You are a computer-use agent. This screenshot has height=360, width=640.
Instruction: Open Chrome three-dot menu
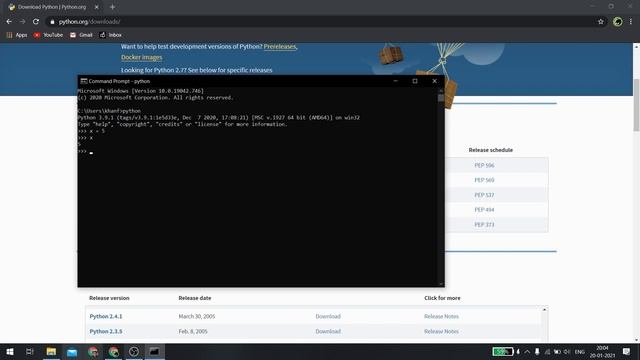pos(631,22)
